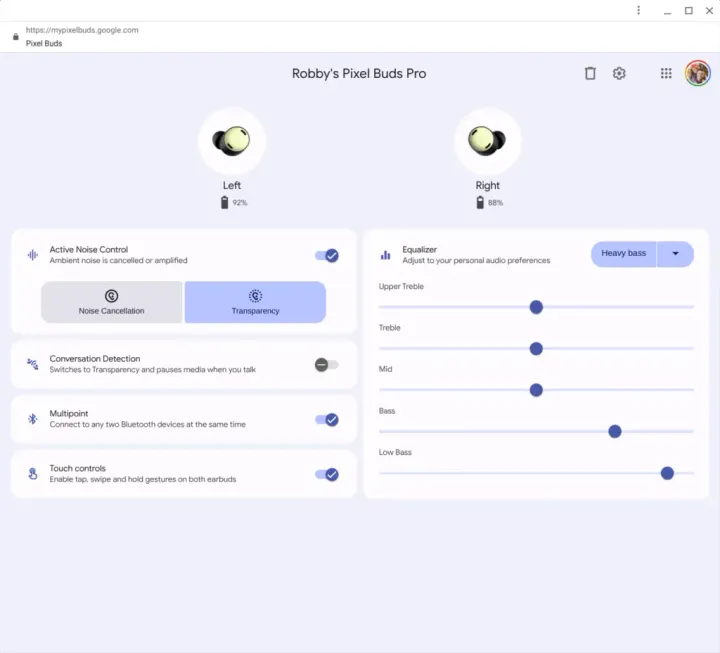Click the trash delete icon in header
The image size is (720, 653).
(590, 73)
